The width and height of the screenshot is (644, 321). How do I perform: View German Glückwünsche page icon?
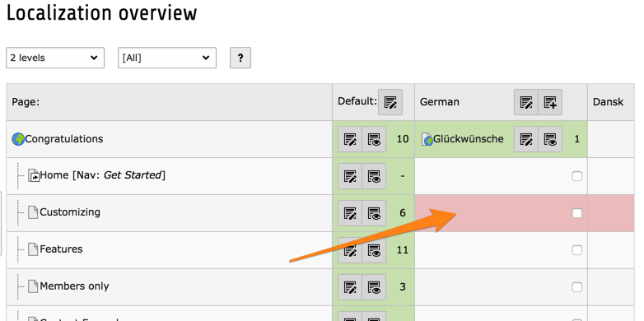550,139
